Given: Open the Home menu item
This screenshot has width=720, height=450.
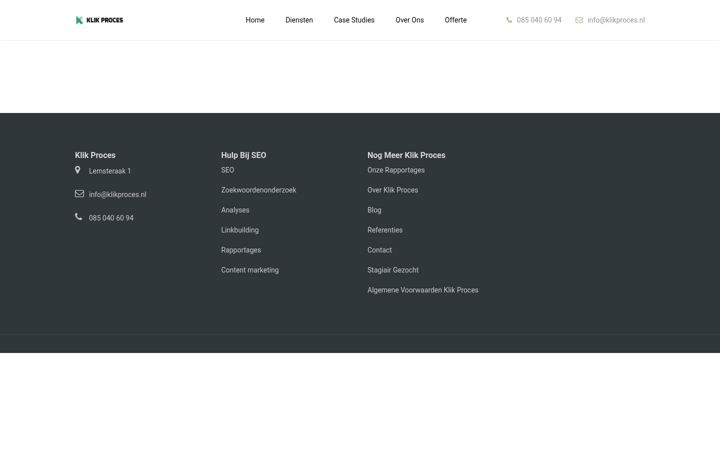Looking at the screenshot, I should 255,20.
